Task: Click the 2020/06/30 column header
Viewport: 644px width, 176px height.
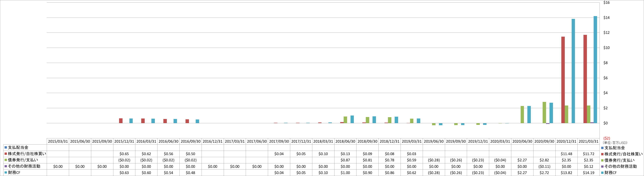Action: click(522, 141)
